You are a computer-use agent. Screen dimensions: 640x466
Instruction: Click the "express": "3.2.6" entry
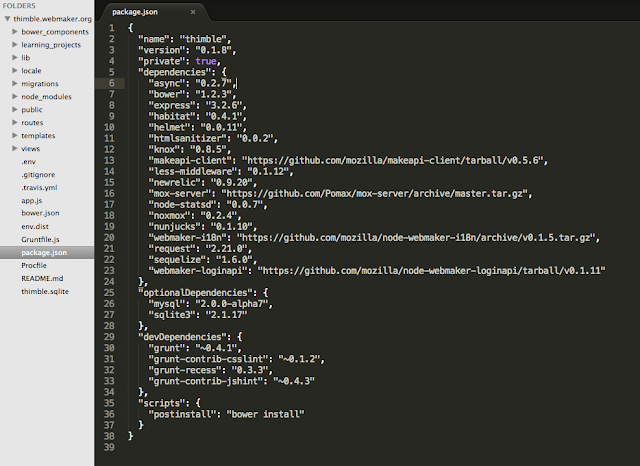pyautogui.click(x=197, y=105)
